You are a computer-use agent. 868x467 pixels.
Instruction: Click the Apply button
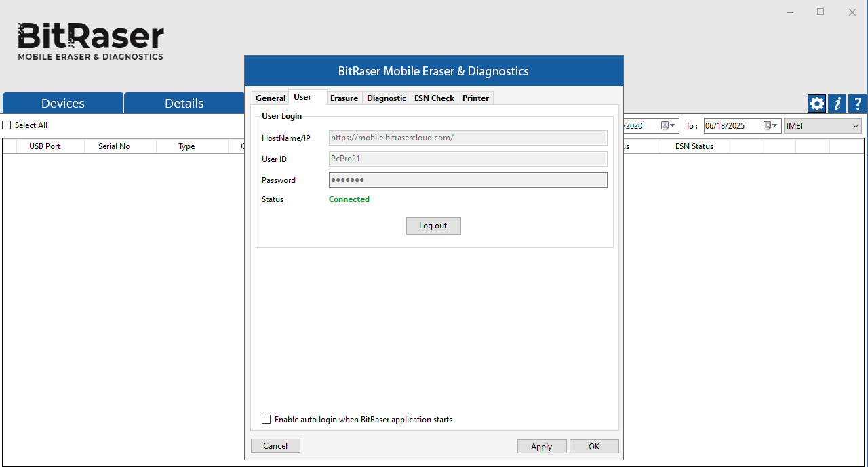pyautogui.click(x=542, y=446)
